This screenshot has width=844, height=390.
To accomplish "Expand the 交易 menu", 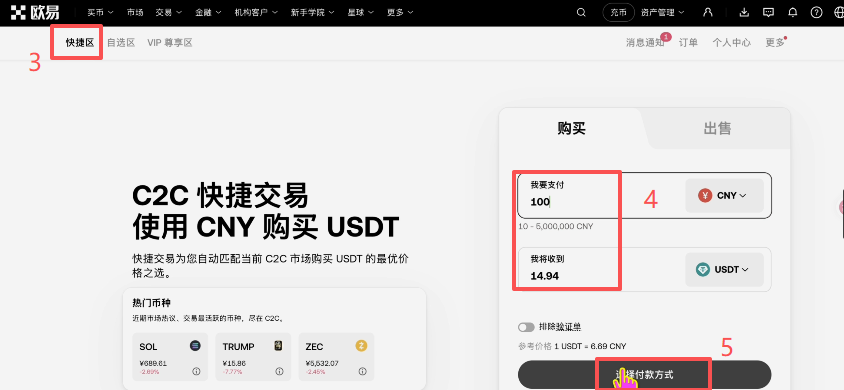I will (x=168, y=12).
